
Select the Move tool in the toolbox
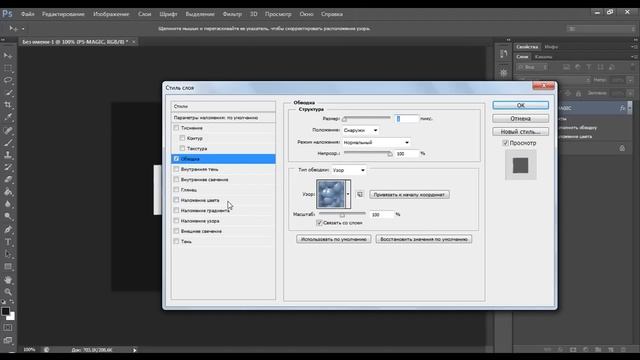8,56
